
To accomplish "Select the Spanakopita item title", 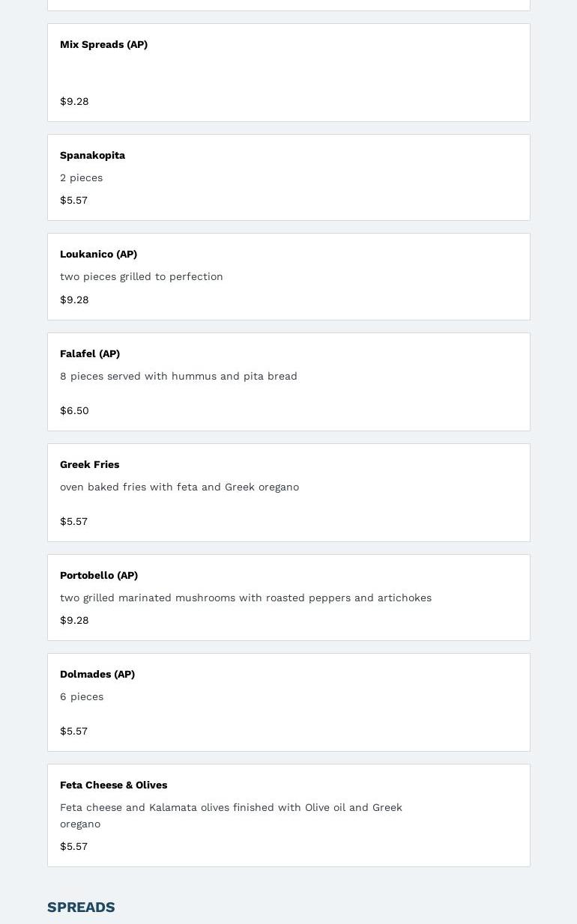I will (92, 155).
